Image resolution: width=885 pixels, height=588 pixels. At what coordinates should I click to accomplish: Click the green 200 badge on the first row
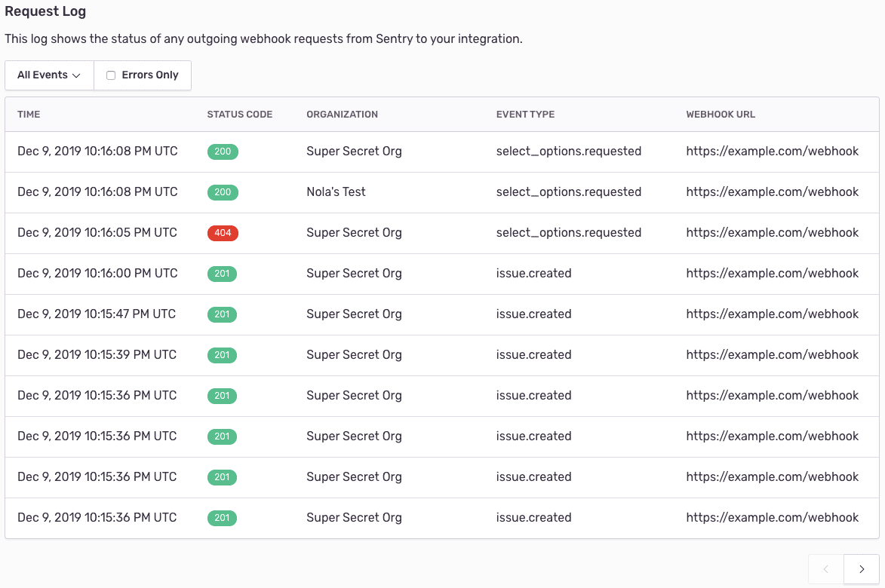223,152
